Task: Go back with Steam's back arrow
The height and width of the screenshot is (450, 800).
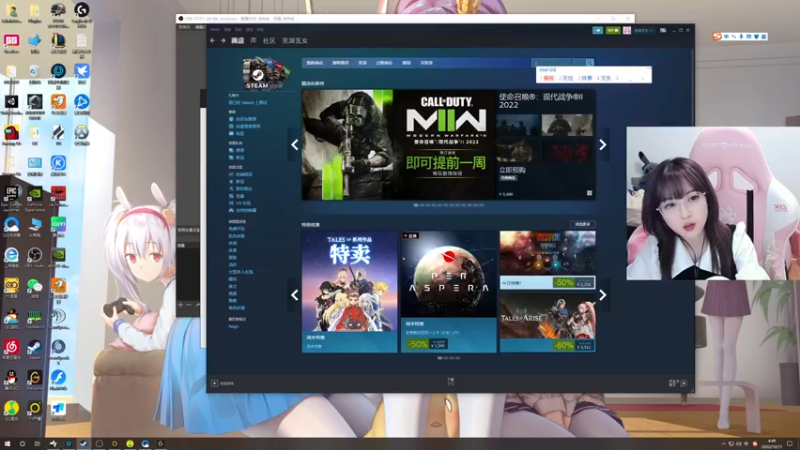Action: 213,40
